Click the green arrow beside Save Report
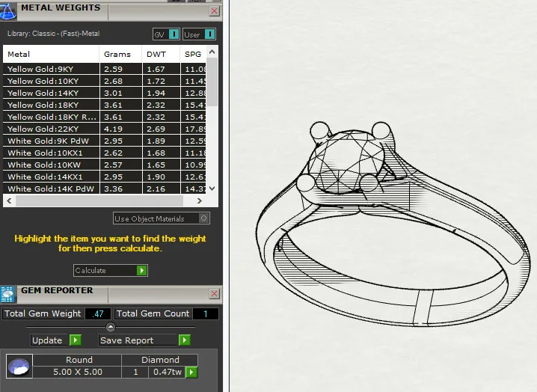 (184, 340)
